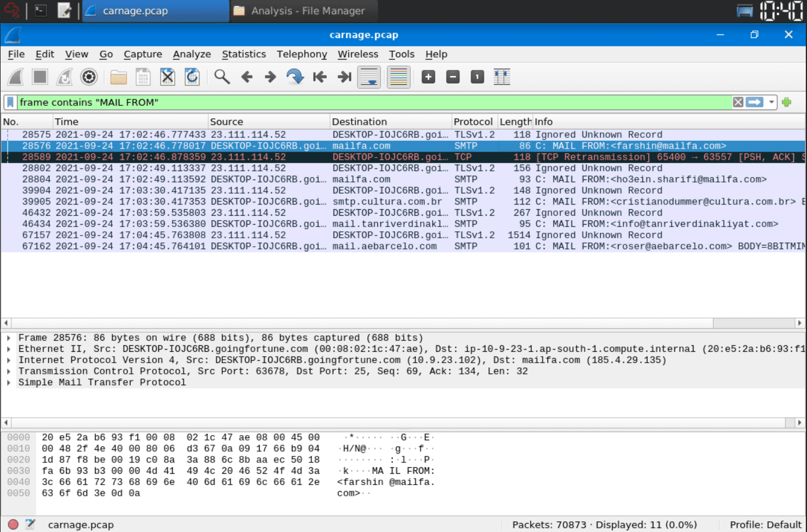Select packet 28804 ho3ein.sharifi MAIL FROM row
The image size is (807, 532).
coord(403,180)
